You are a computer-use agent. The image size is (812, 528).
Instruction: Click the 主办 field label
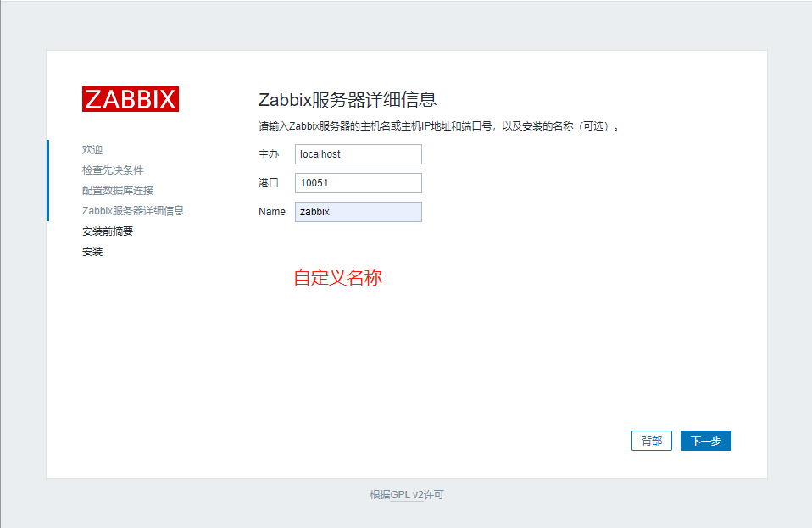pyautogui.click(x=269, y=154)
